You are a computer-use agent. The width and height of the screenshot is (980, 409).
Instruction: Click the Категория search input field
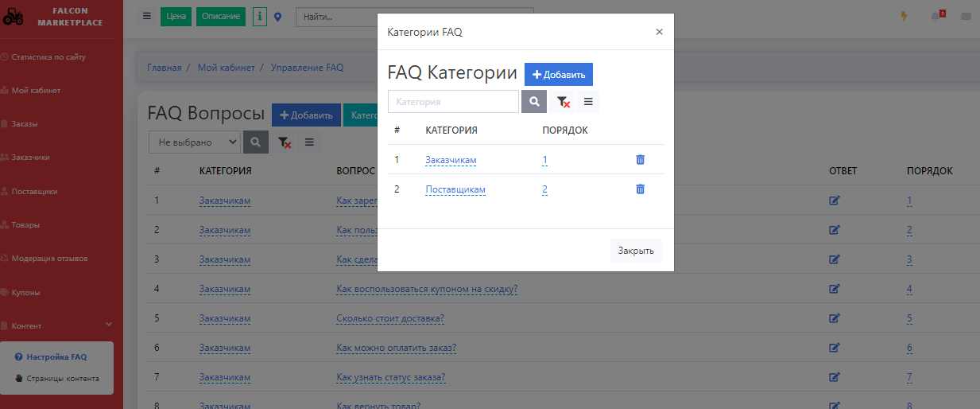(453, 102)
